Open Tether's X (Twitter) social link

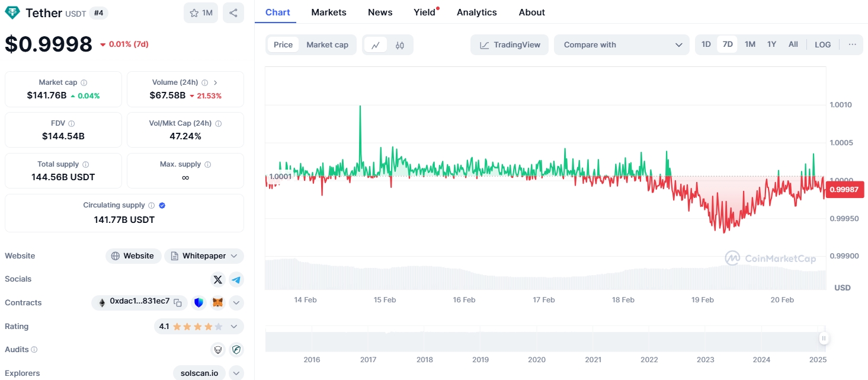[x=217, y=279]
